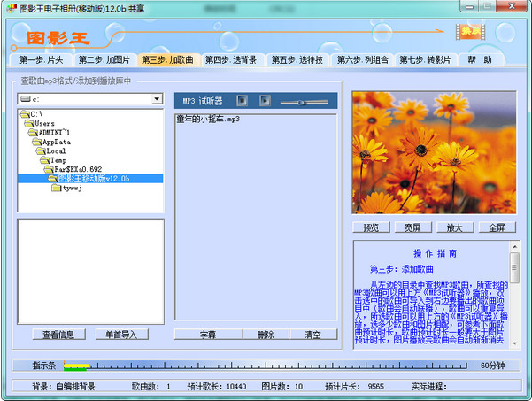Viewport: 532px width, 401px height.
Task: Switch to 第七步.转影片 tab
Action: pyautogui.click(x=425, y=59)
